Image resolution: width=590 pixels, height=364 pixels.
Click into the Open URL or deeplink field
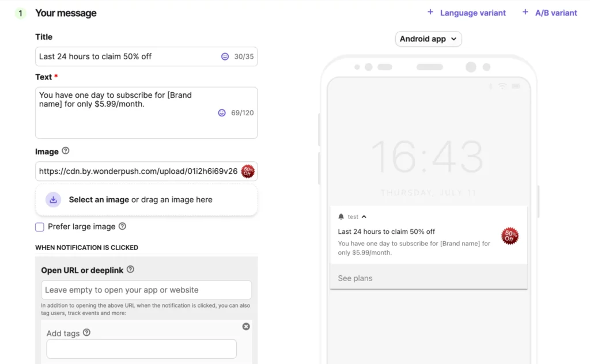click(x=146, y=290)
